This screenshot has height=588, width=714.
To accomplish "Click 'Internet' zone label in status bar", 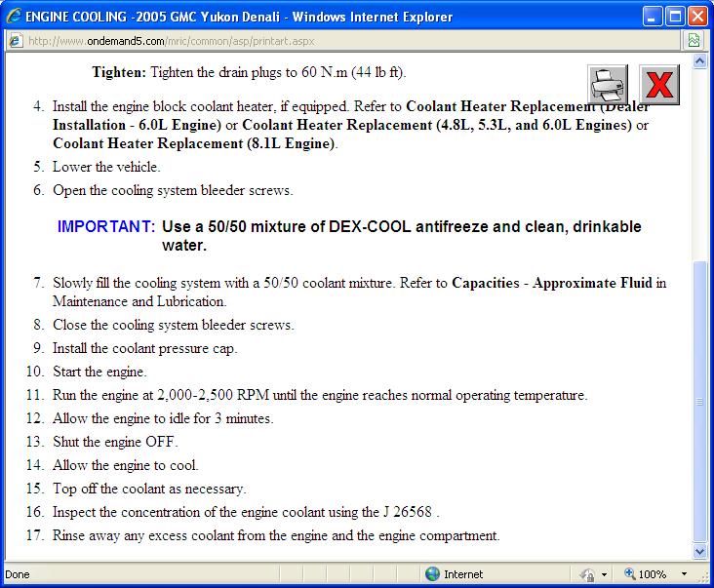I will [x=463, y=574].
